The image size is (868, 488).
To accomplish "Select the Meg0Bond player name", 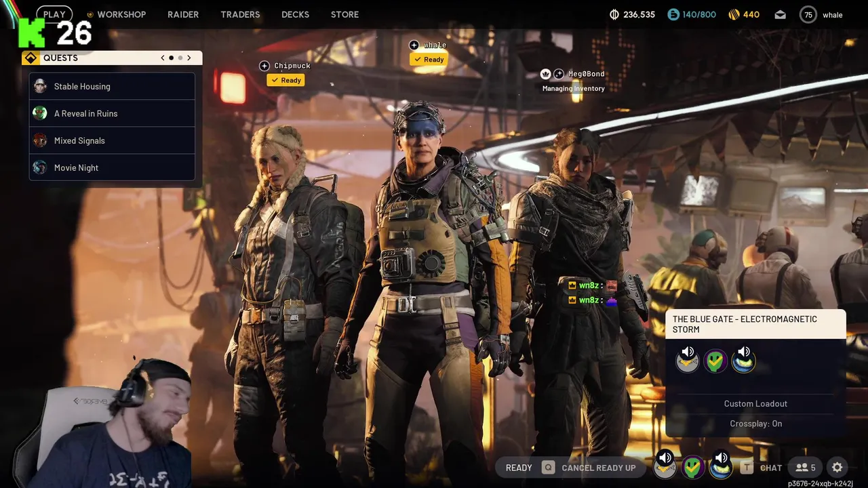I will pos(587,74).
